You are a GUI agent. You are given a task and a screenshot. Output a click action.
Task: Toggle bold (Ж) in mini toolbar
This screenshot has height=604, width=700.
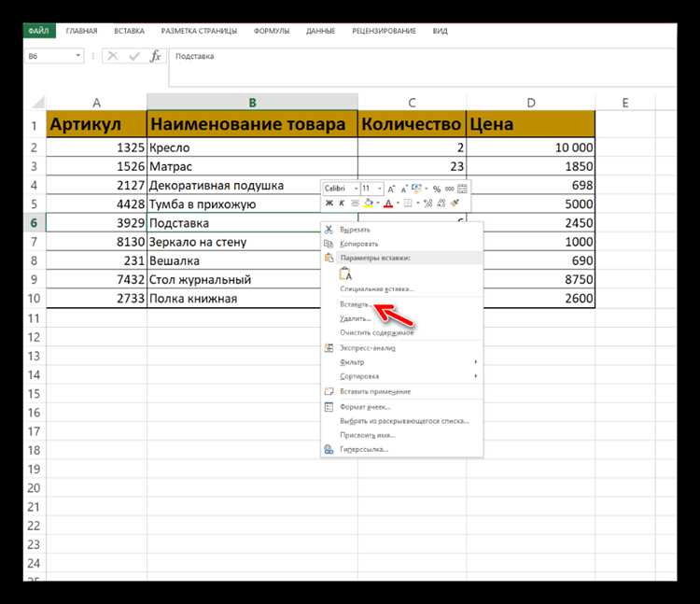[329, 204]
